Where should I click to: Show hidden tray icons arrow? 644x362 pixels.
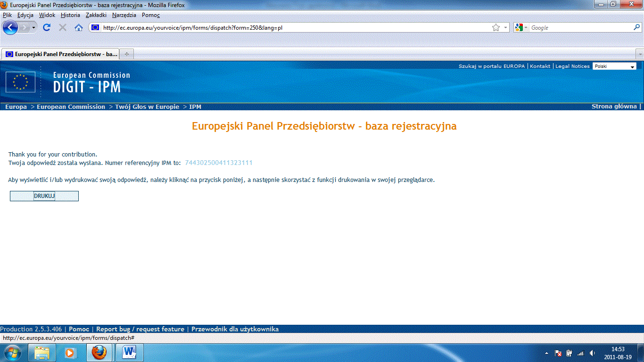pos(546,353)
